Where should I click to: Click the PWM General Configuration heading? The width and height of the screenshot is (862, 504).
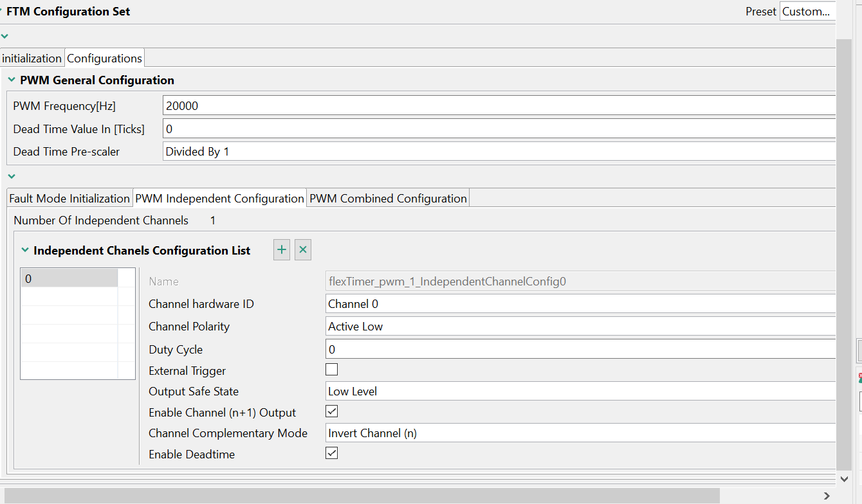(97, 80)
